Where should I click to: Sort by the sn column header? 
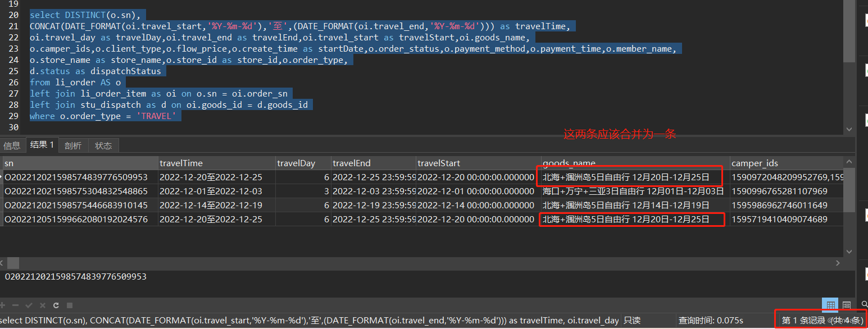coord(79,163)
